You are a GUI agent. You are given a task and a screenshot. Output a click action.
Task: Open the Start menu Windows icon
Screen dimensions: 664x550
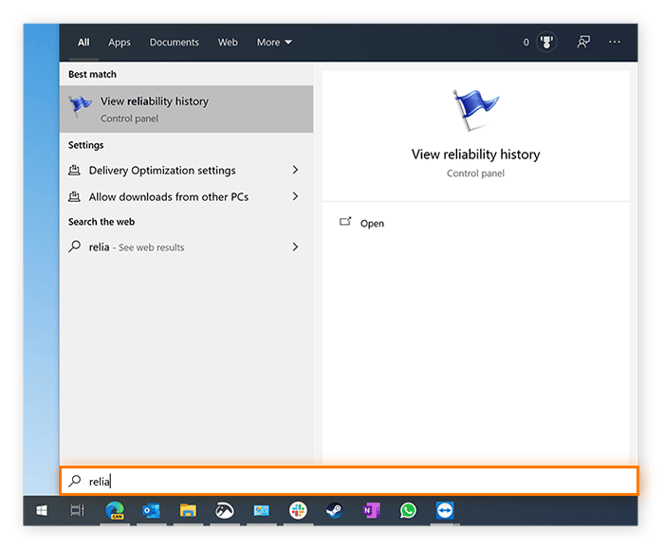point(42,511)
